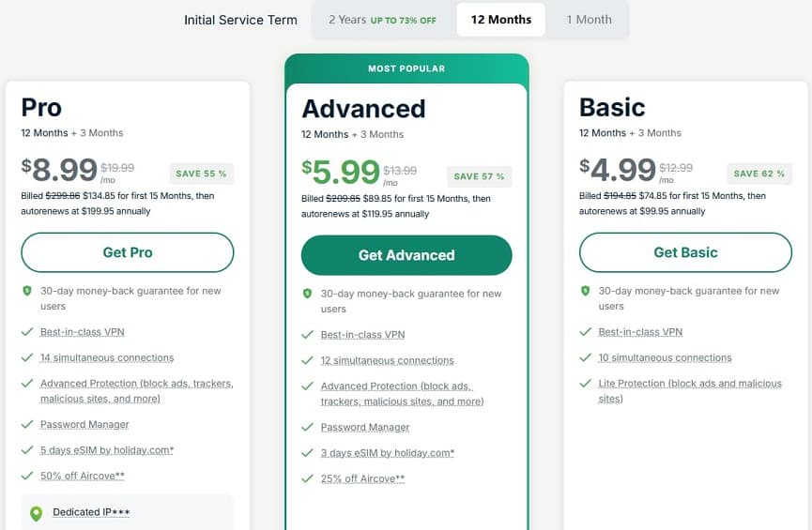Click the shield icon in Advanced plan
The width and height of the screenshot is (812, 530).
[x=307, y=294]
